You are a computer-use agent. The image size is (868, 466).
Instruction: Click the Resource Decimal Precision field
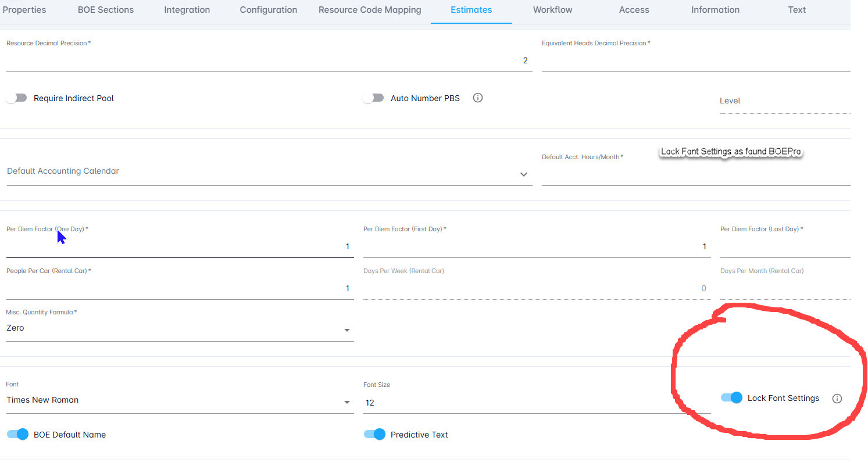point(269,60)
